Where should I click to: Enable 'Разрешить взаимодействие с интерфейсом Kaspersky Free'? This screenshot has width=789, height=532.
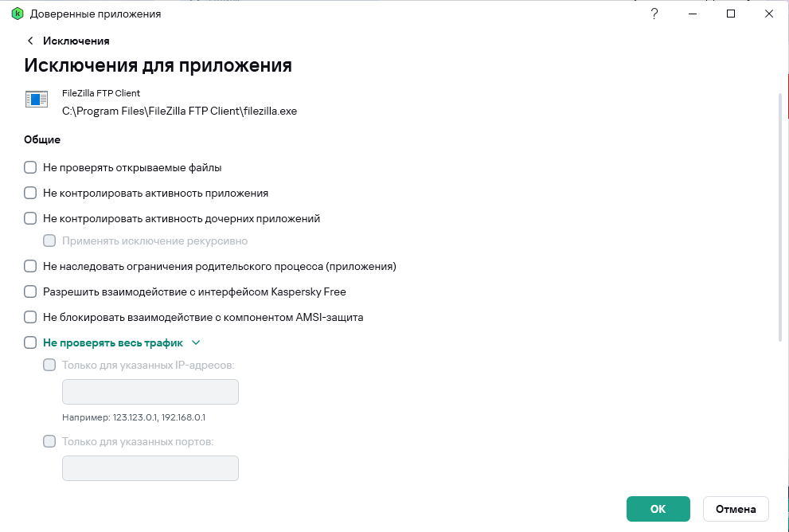(x=30, y=291)
